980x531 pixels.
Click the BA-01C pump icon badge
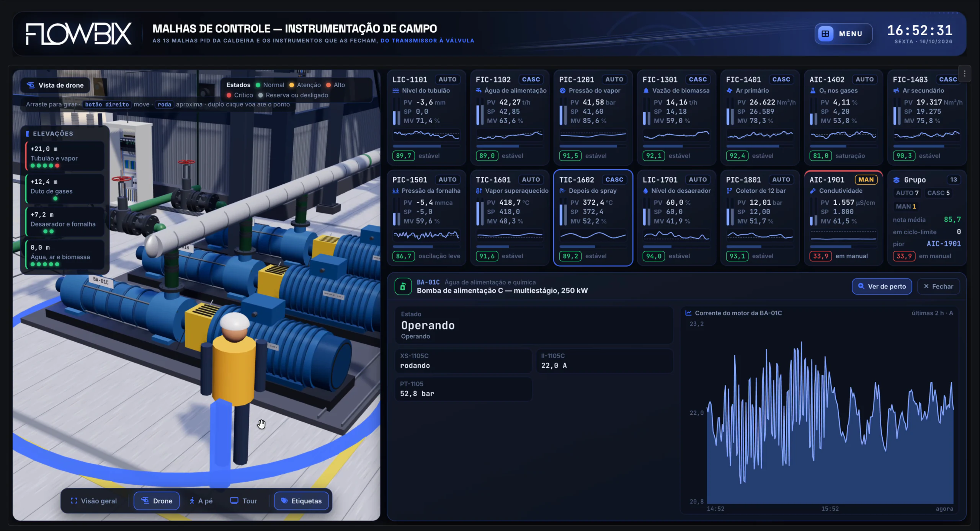pos(403,287)
